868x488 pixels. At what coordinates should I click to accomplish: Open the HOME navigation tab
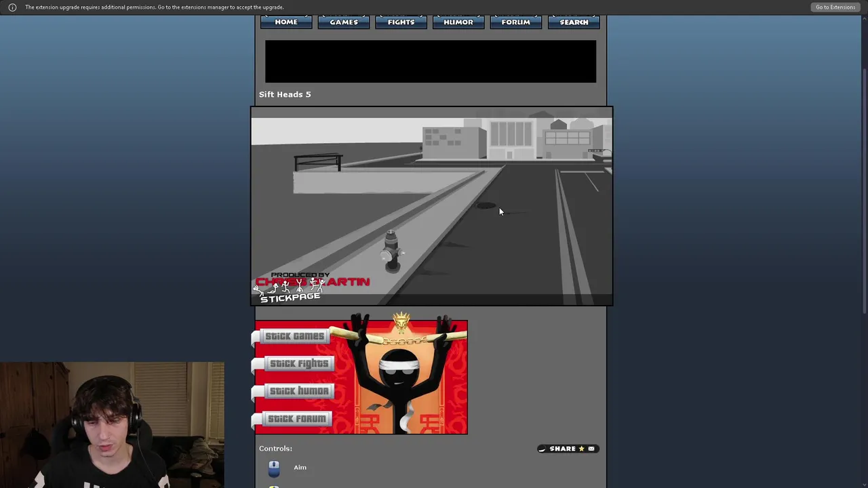286,22
